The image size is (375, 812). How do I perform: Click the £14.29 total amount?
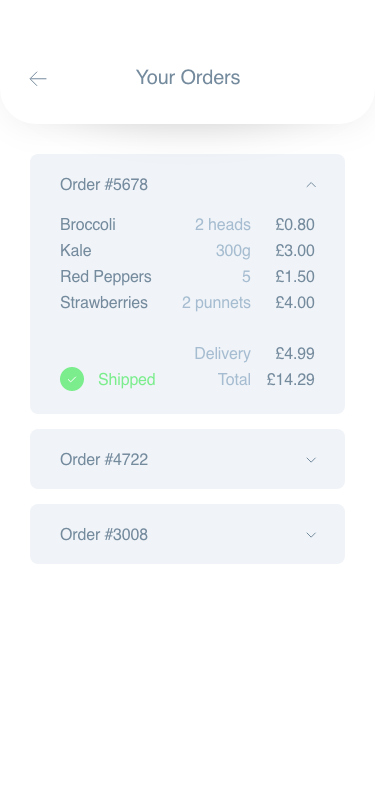pyautogui.click(x=291, y=380)
